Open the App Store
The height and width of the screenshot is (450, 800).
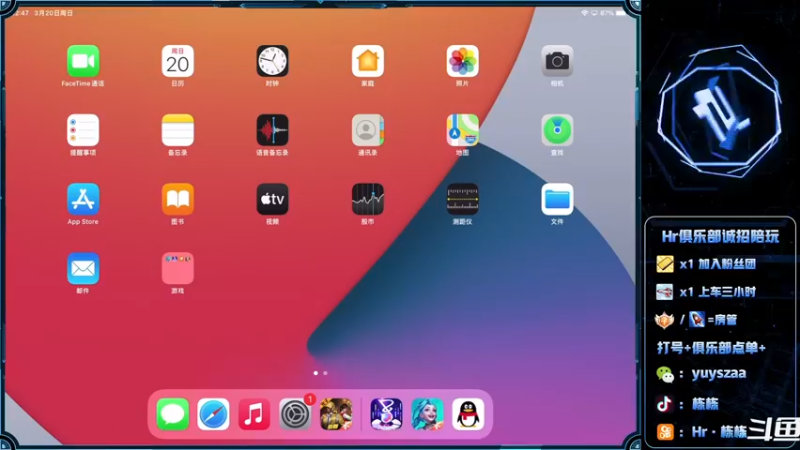[83, 199]
